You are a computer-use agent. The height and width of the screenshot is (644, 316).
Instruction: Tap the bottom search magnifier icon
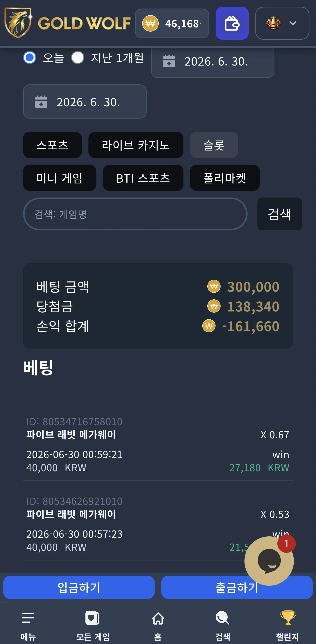pos(223,618)
